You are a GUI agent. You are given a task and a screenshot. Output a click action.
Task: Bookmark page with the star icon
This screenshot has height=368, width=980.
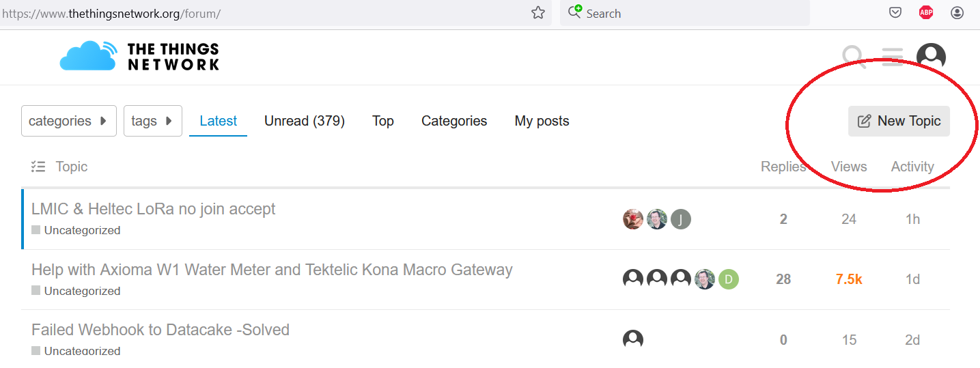click(538, 13)
